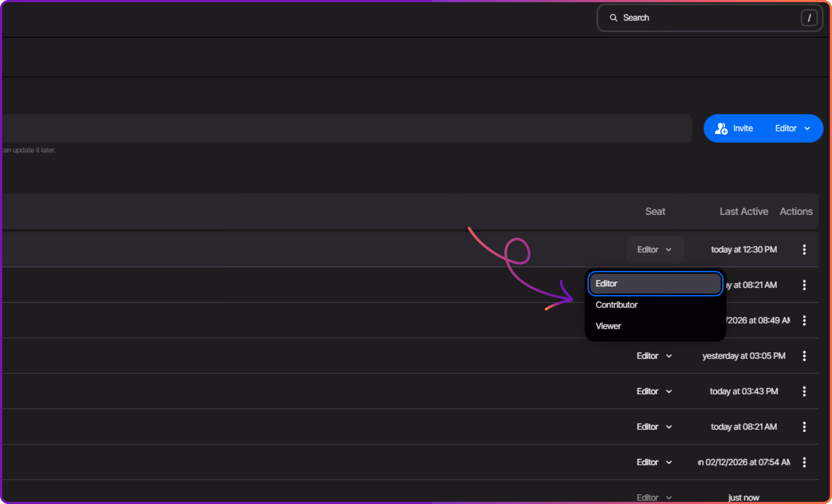The height and width of the screenshot is (504, 832).
Task: Open Editor seat dropdown for today 03:43 PM row
Action: (655, 392)
